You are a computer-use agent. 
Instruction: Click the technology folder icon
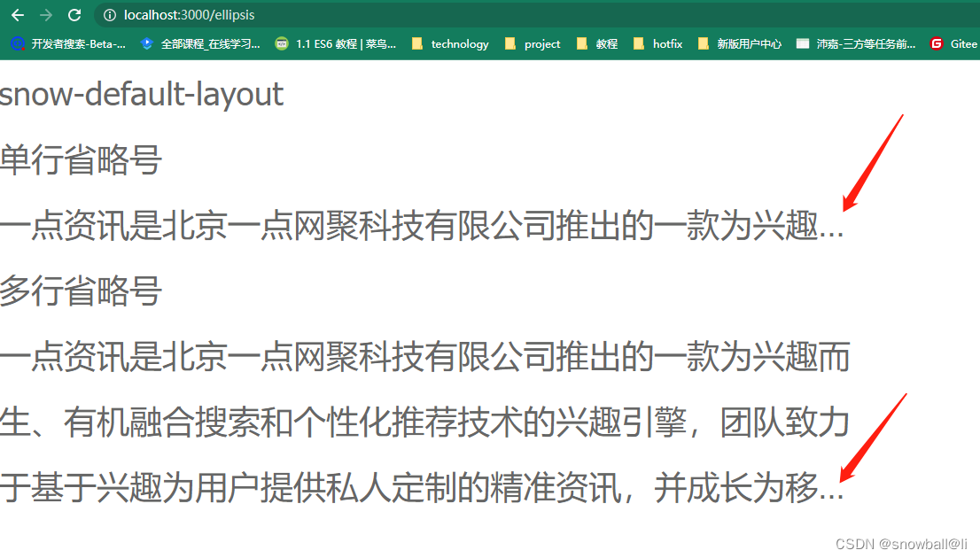tap(417, 43)
